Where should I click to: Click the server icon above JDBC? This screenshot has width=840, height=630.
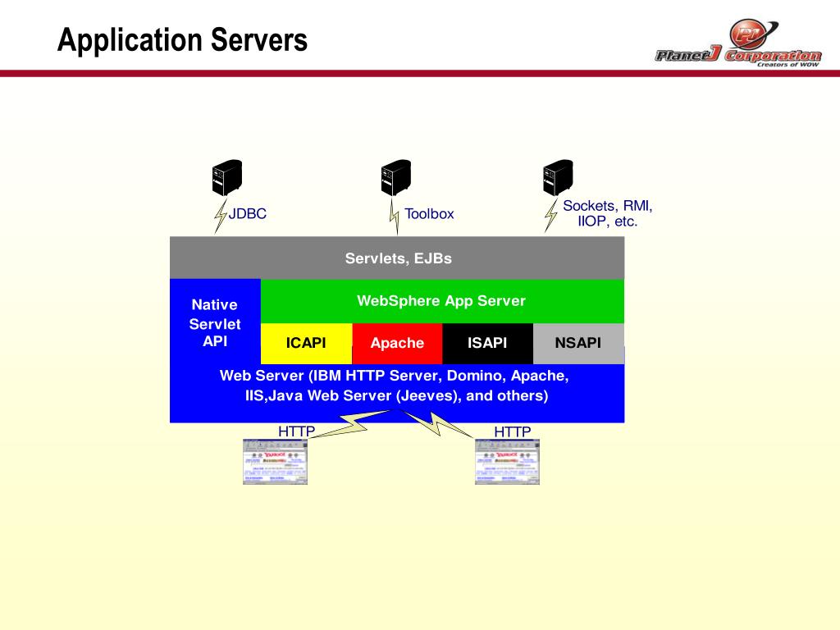pyautogui.click(x=227, y=177)
